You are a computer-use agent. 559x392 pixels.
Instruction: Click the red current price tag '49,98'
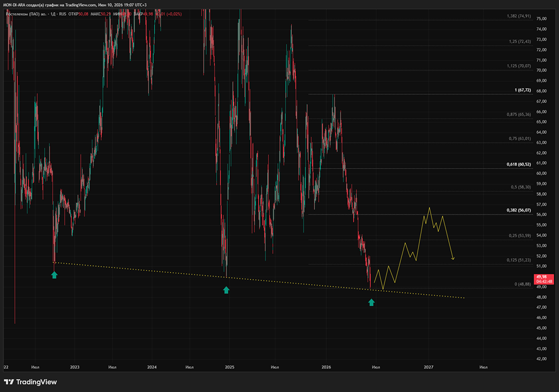[544, 279]
